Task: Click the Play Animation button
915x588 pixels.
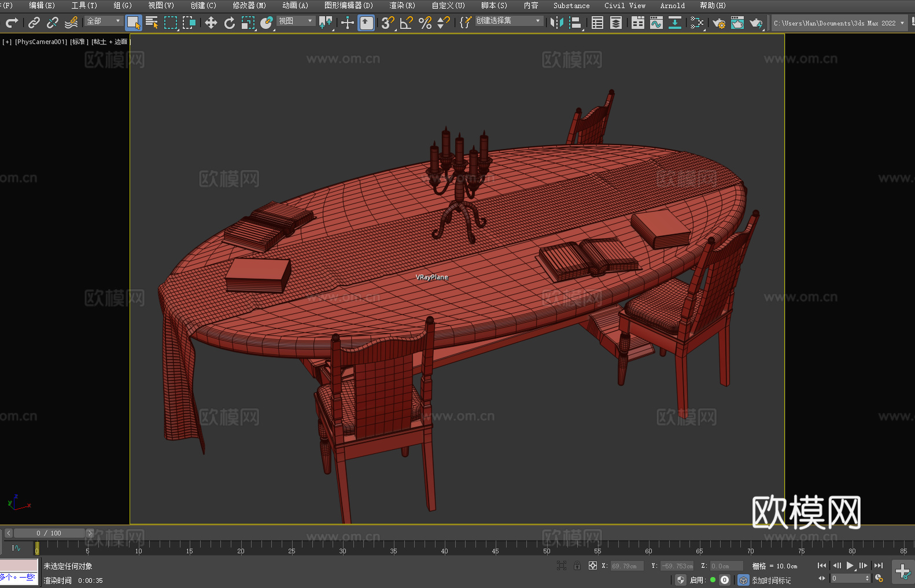Action: click(850, 565)
